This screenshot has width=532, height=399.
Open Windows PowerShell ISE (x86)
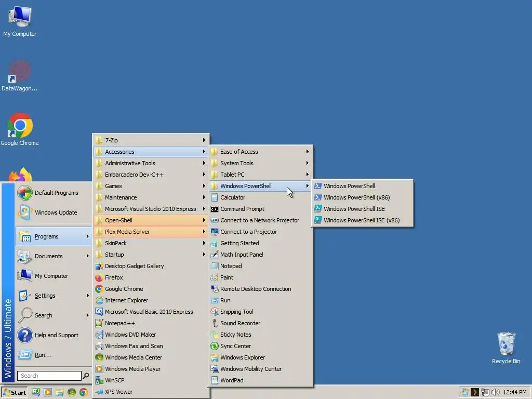click(362, 220)
